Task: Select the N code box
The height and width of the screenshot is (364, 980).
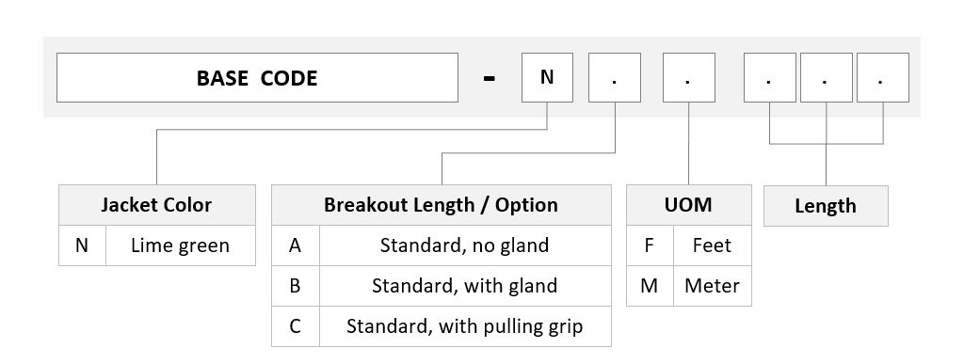Action: pos(547,77)
